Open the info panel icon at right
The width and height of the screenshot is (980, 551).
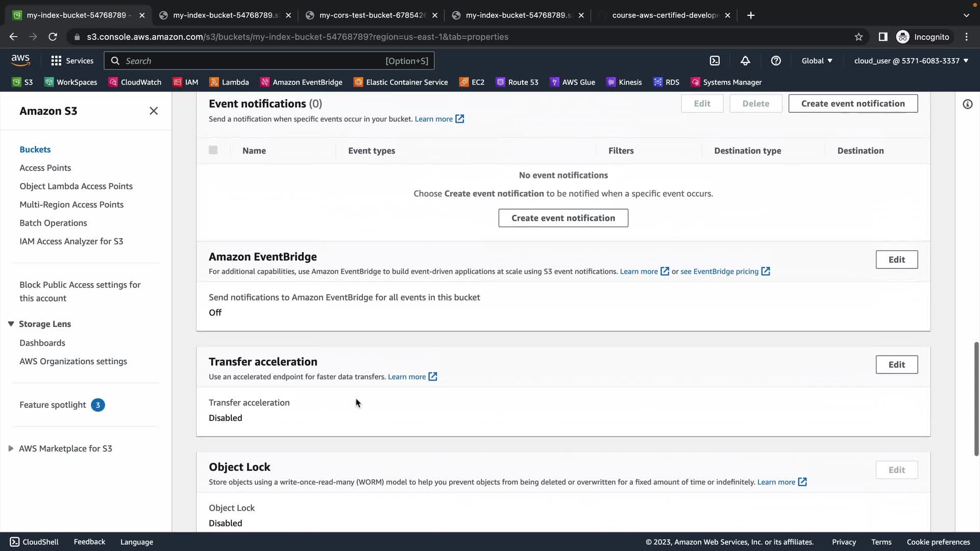(x=967, y=104)
